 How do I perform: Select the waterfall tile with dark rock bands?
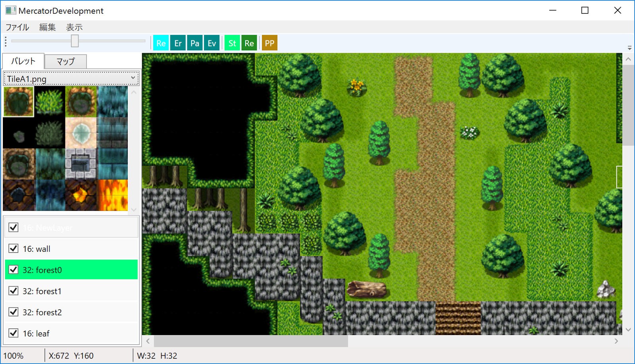click(112, 133)
